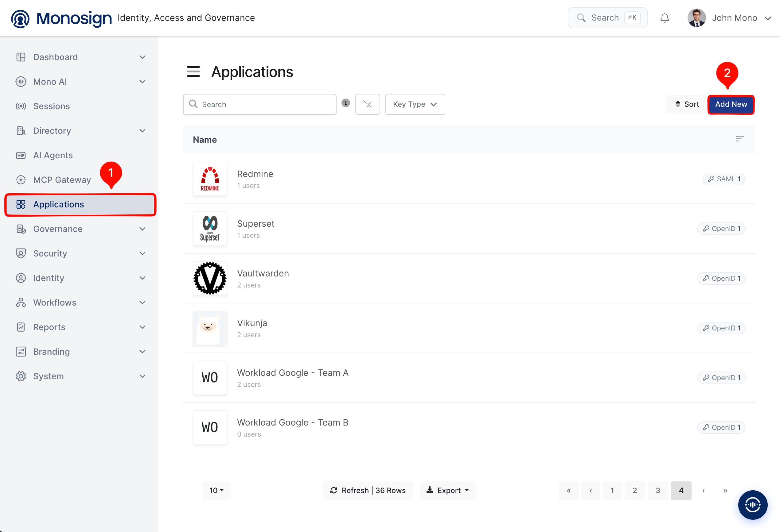Expand the Directory sidebar section chevron
The width and height of the screenshot is (780, 532).
click(142, 131)
